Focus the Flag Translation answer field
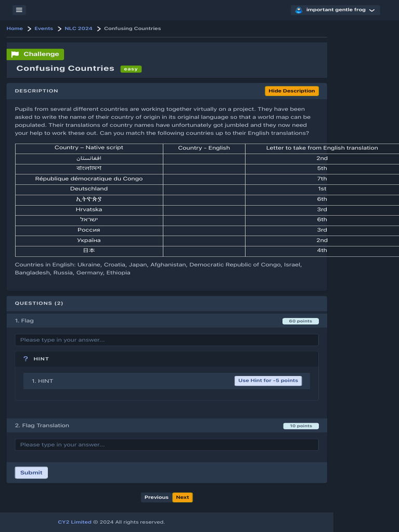Image resolution: width=399 pixels, height=532 pixels. coord(167,445)
